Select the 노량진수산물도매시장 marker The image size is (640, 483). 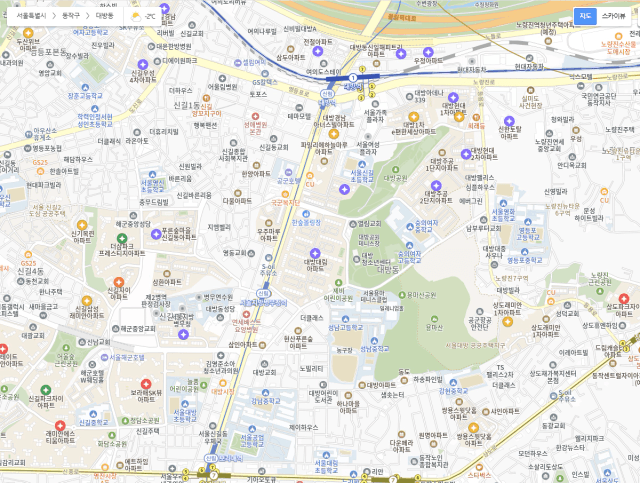click(x=618, y=36)
